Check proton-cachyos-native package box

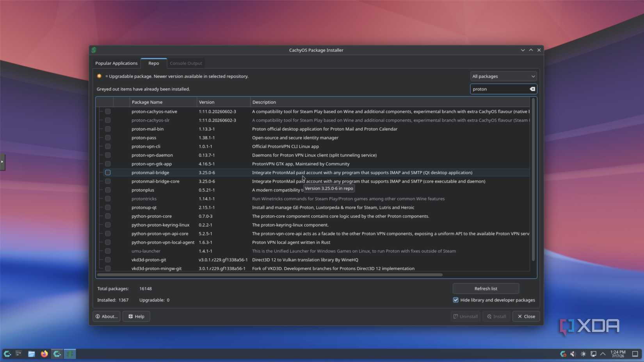tap(108, 112)
